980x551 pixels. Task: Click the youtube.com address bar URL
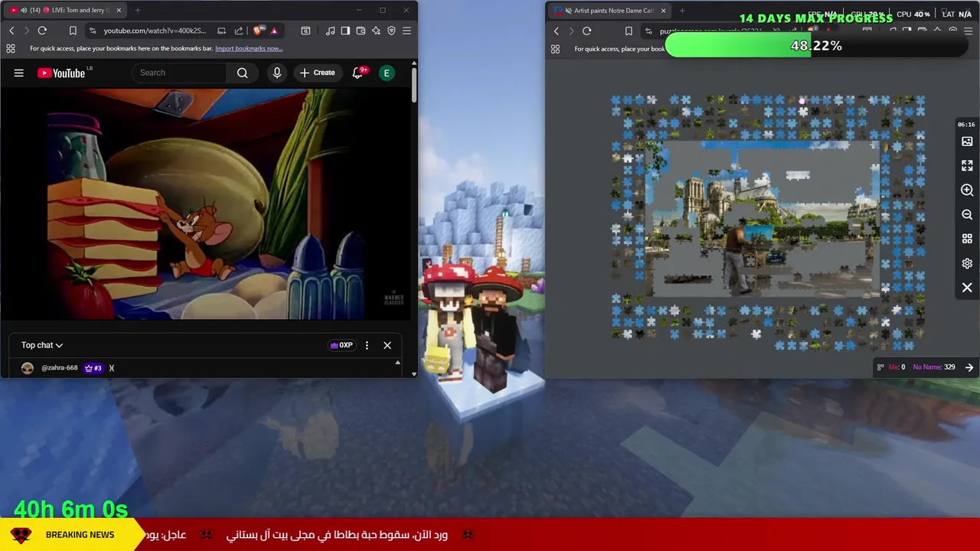pos(155,31)
